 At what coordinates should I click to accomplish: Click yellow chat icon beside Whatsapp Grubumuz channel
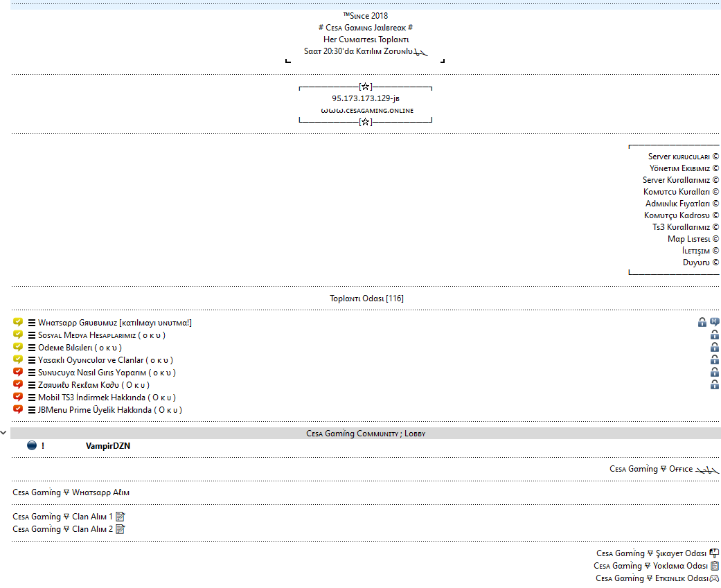pos(18,322)
